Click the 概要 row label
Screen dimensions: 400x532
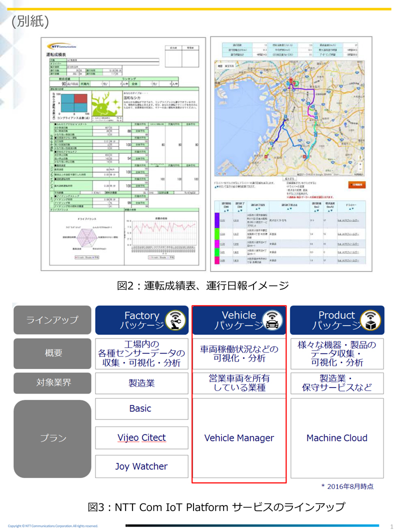tap(52, 353)
